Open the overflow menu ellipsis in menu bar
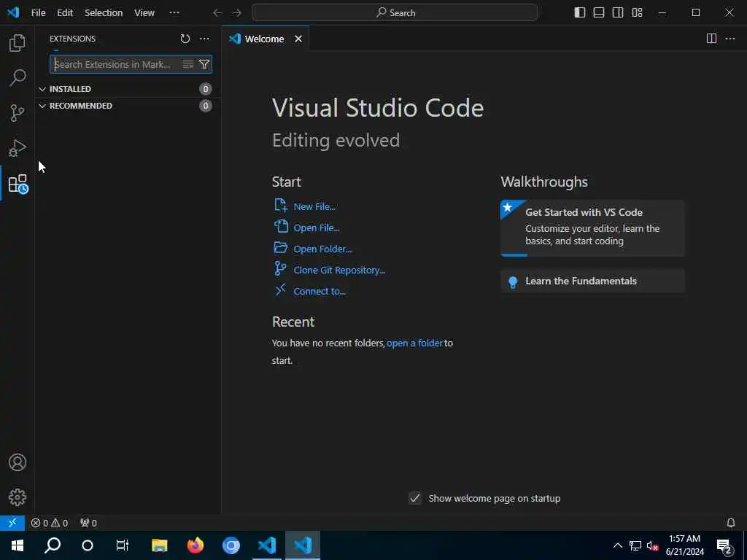Image resolution: width=747 pixels, height=560 pixels. tap(174, 13)
